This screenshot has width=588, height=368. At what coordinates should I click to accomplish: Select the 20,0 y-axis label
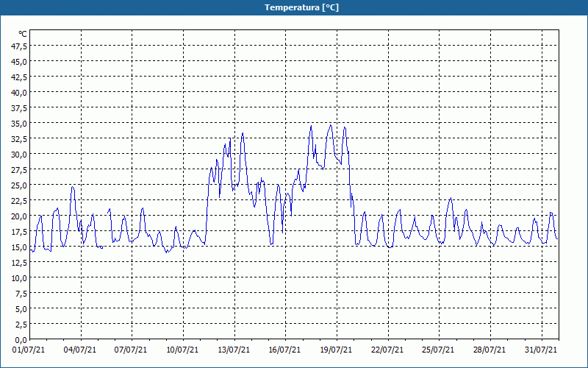coord(20,216)
